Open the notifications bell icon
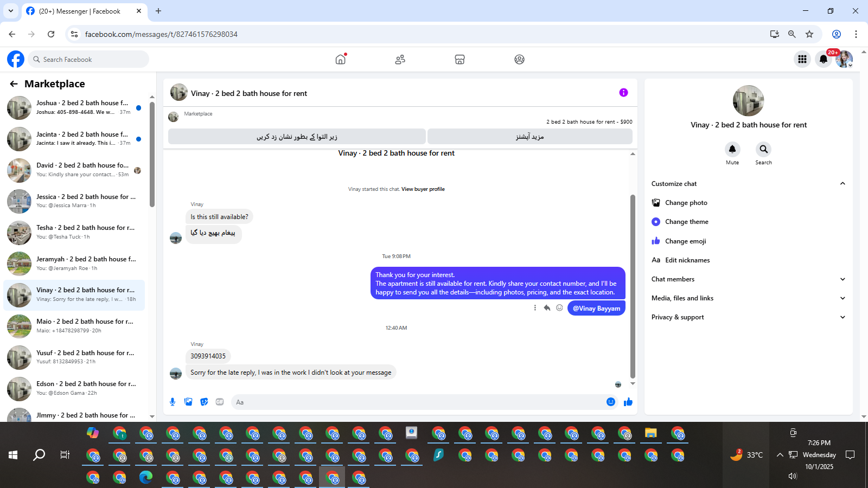The height and width of the screenshot is (488, 868). pyautogui.click(x=824, y=59)
